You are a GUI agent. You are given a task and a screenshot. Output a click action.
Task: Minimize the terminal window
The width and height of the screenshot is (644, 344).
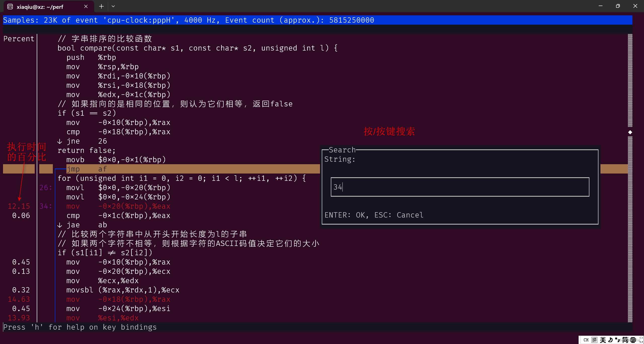click(x=600, y=6)
